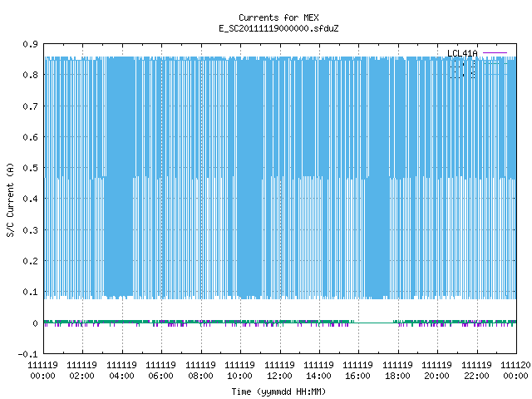Click the "02:00" time tick label
The image size is (532, 399).
(x=81, y=376)
